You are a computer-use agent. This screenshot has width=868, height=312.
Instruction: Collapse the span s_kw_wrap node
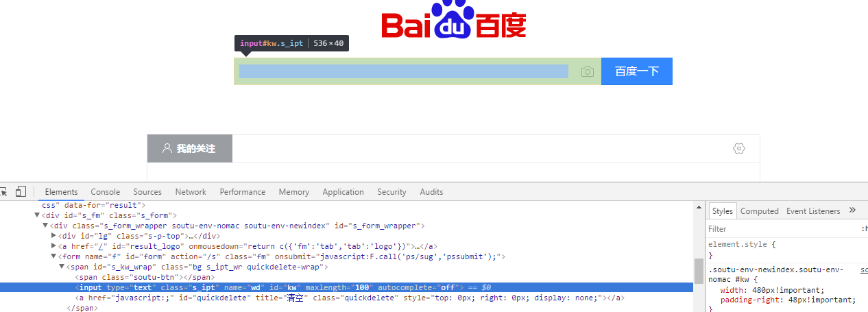[62, 267]
